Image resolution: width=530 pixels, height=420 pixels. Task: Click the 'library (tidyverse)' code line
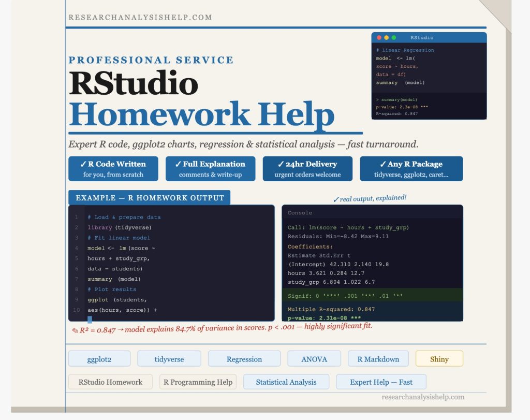coord(120,227)
